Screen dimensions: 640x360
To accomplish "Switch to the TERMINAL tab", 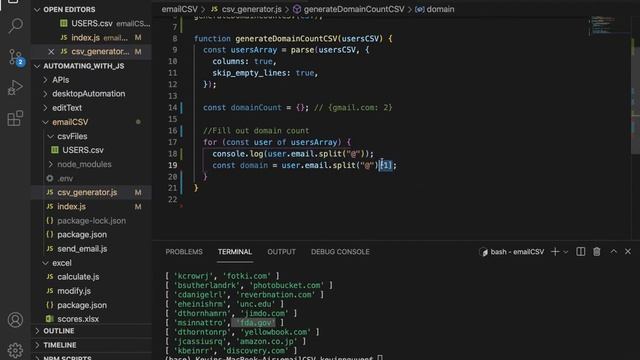I will pyautogui.click(x=235, y=252).
